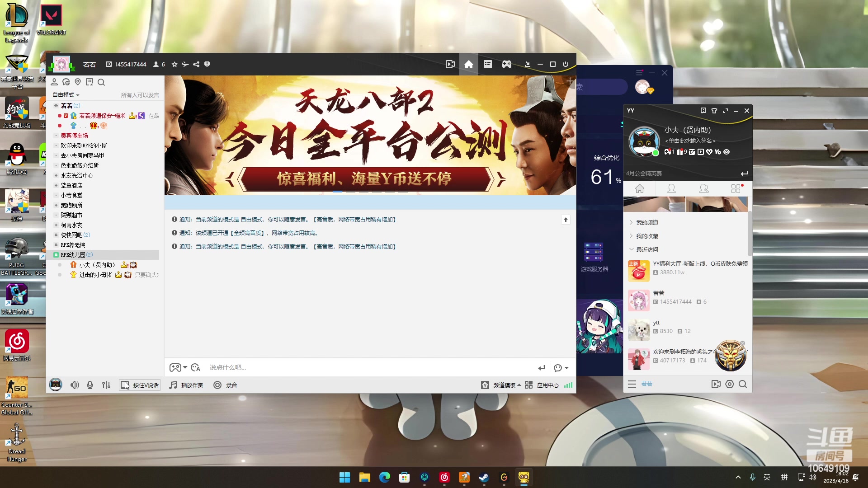Mute the speaker in bottom bar
The height and width of the screenshot is (488, 868).
coord(75,385)
